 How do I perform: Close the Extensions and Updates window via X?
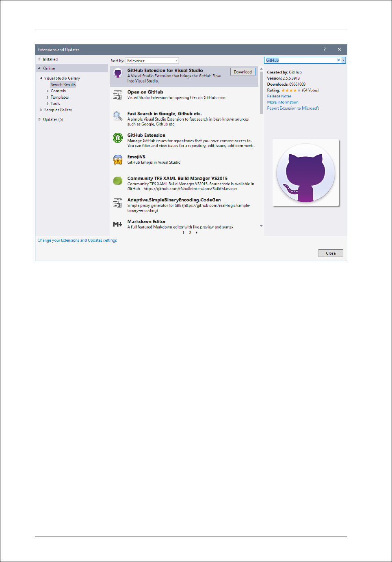[x=340, y=50]
